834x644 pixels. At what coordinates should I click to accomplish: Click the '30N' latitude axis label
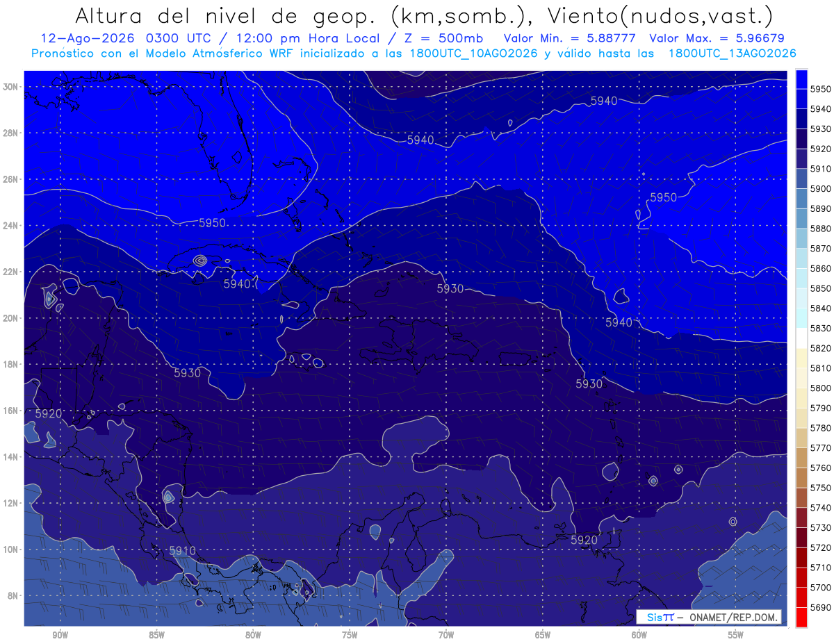coord(11,87)
